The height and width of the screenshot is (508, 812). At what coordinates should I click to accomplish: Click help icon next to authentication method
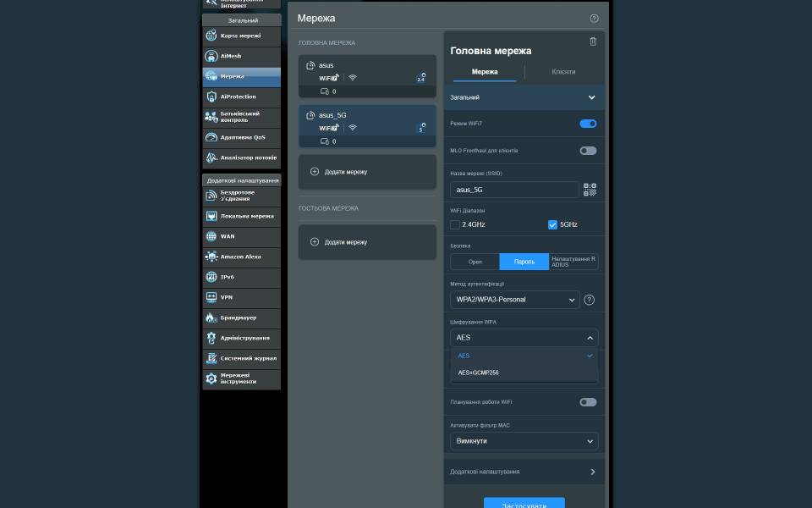coord(590,300)
